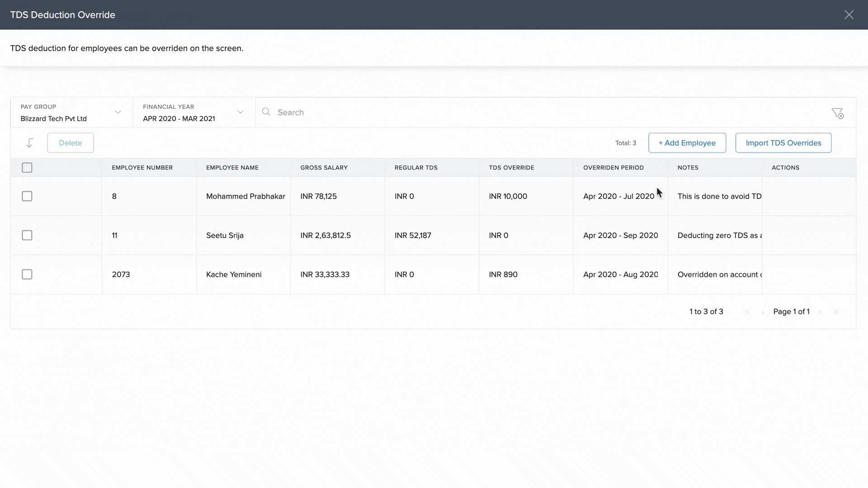Click the Delete button
The height and width of the screenshot is (488, 868).
(x=71, y=143)
